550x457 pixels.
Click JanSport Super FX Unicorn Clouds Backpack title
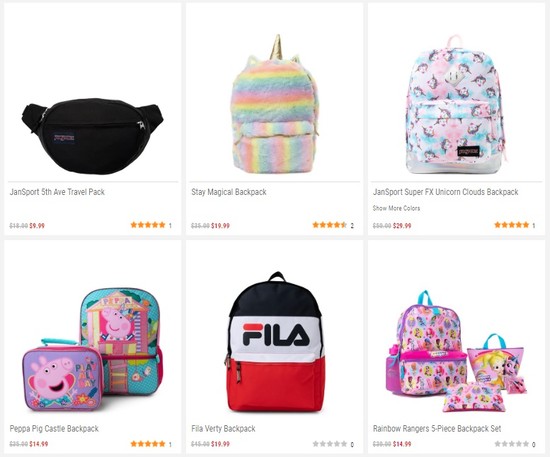click(x=445, y=192)
